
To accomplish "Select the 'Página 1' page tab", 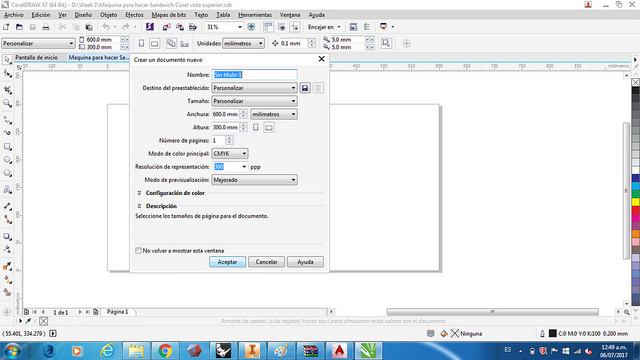I will click(118, 312).
